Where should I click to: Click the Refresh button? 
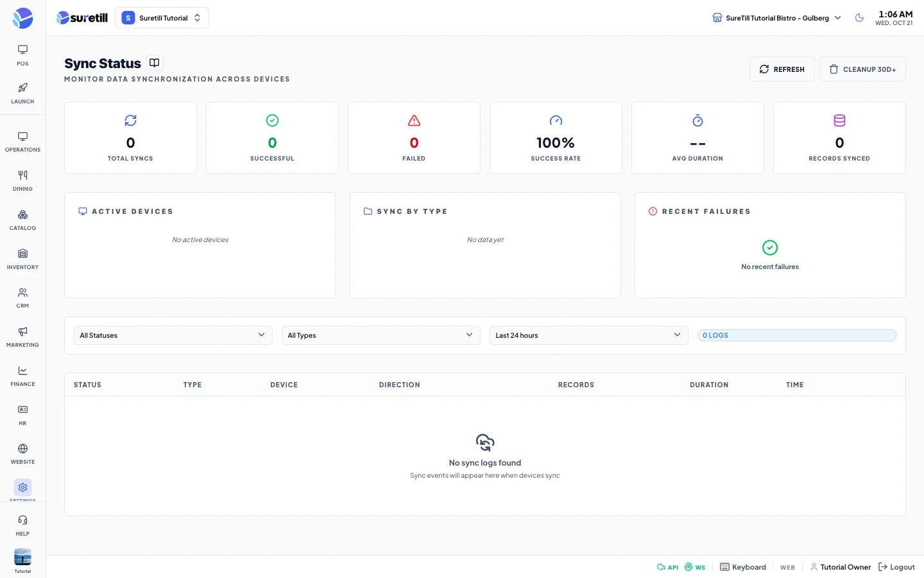coord(782,69)
